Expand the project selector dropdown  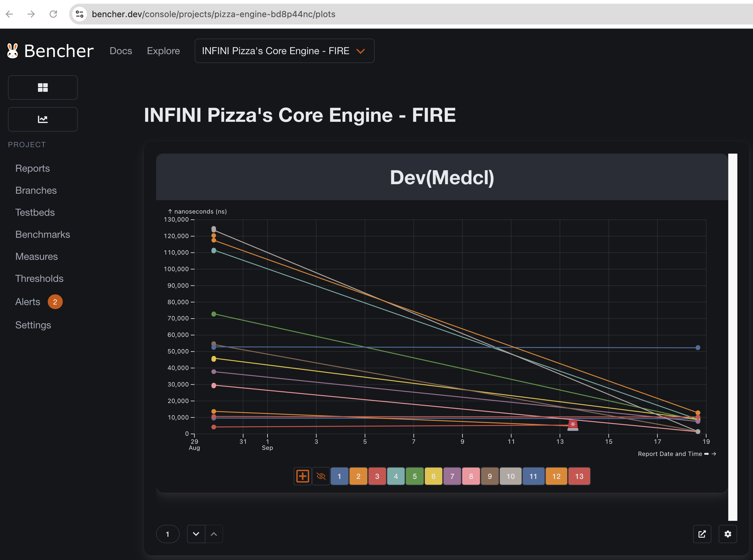point(284,51)
